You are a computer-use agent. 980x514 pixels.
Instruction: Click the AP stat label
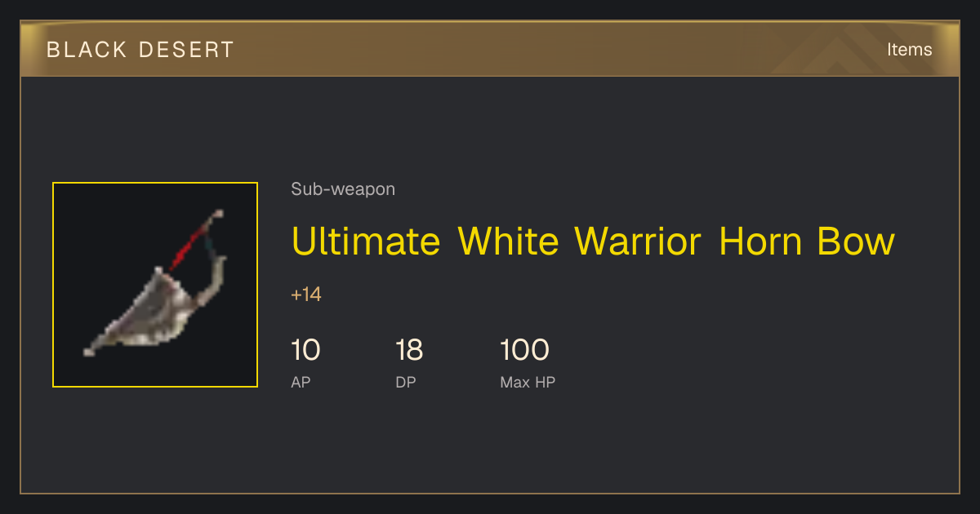[301, 382]
